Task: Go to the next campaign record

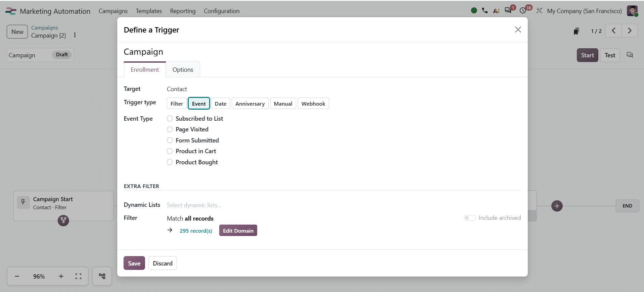Action: [630, 31]
